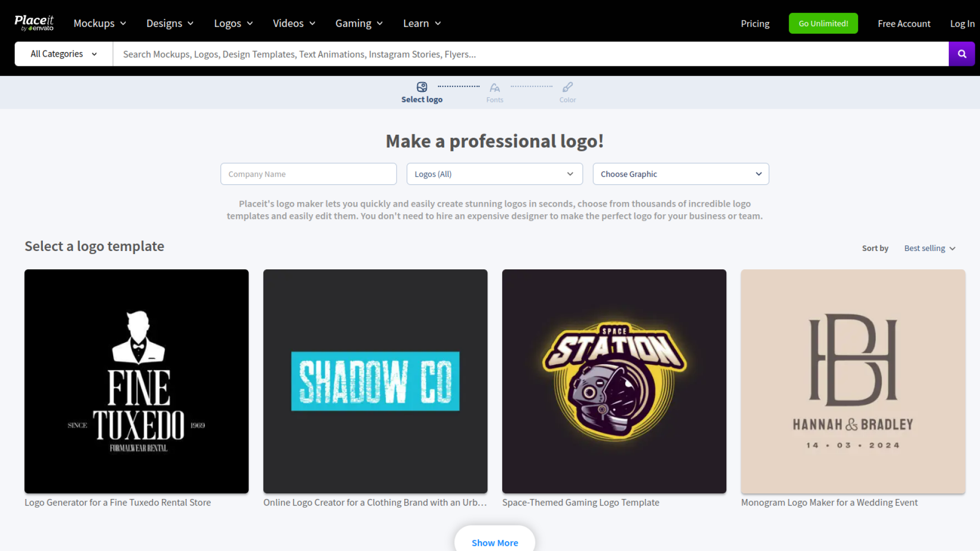Select the Space Station gaming logo thumbnail
This screenshot has width=980, height=551.
pyautogui.click(x=614, y=381)
